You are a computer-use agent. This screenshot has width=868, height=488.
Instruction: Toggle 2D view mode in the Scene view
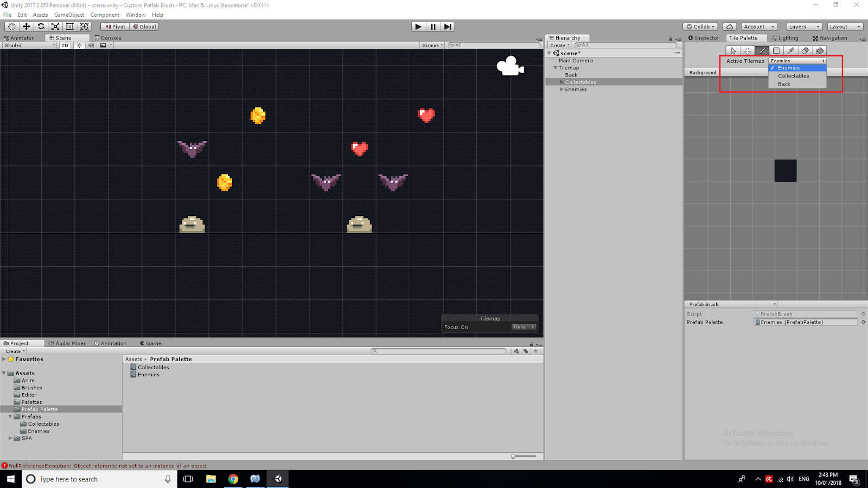(65, 45)
